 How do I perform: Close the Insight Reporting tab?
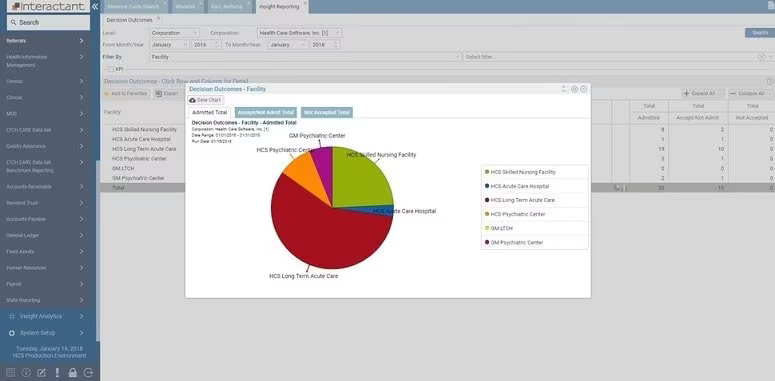[305, 3]
